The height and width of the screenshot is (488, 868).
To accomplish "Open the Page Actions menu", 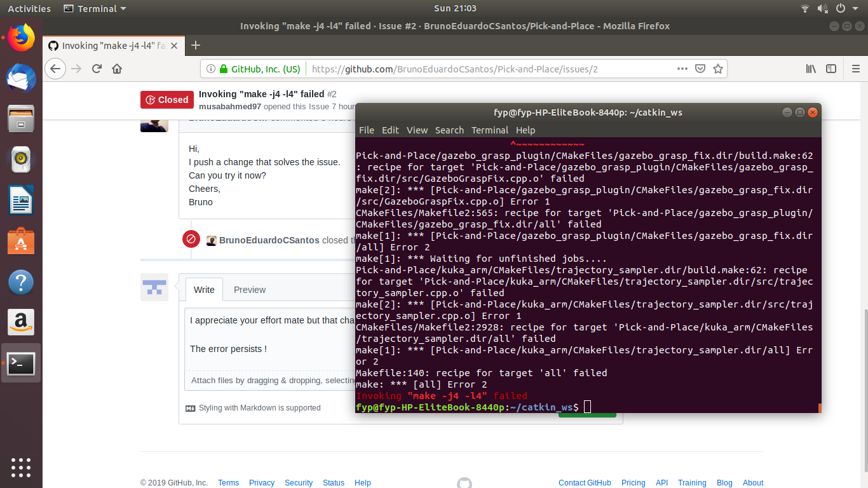I will (681, 69).
